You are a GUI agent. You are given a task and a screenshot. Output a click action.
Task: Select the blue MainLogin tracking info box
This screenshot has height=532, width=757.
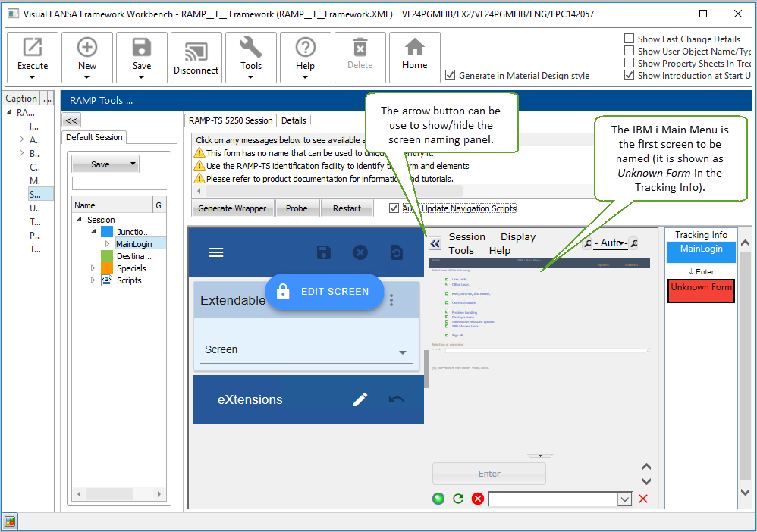701,252
